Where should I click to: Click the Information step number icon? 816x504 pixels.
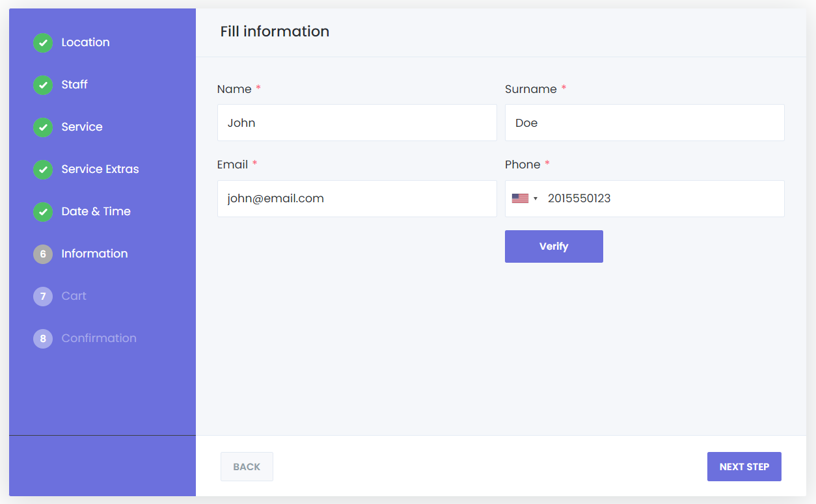42,254
